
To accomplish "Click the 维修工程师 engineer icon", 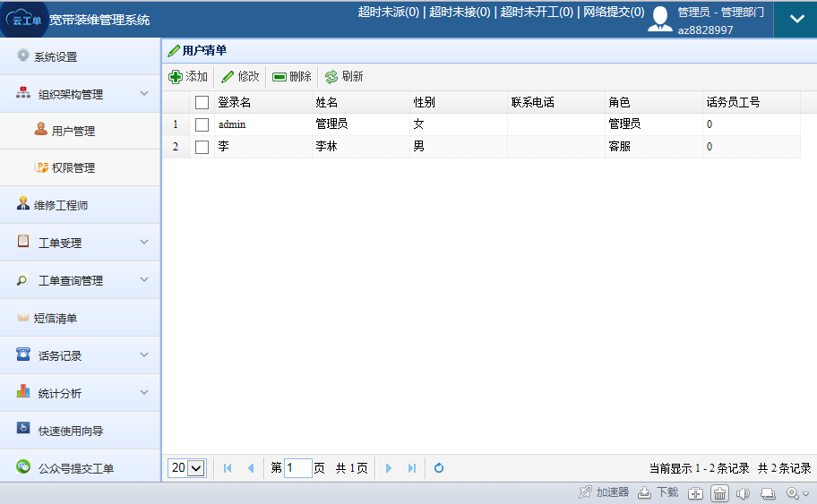I will point(23,203).
